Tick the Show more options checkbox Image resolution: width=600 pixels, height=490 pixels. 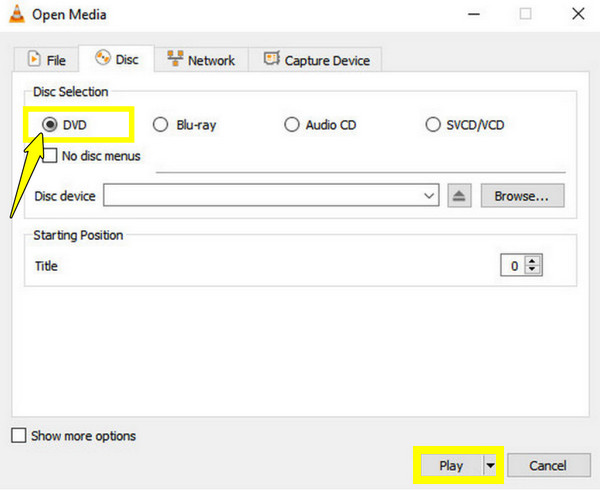19,435
